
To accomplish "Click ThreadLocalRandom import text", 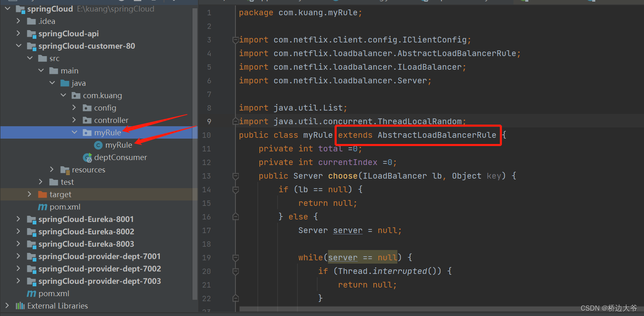I will coord(419,121).
